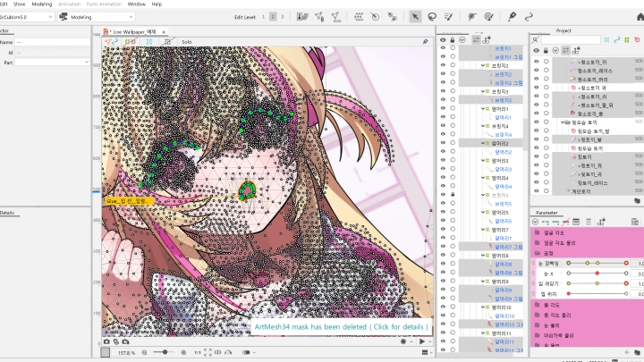Open the Window menu
The height and width of the screenshot is (362, 644).
136,4
